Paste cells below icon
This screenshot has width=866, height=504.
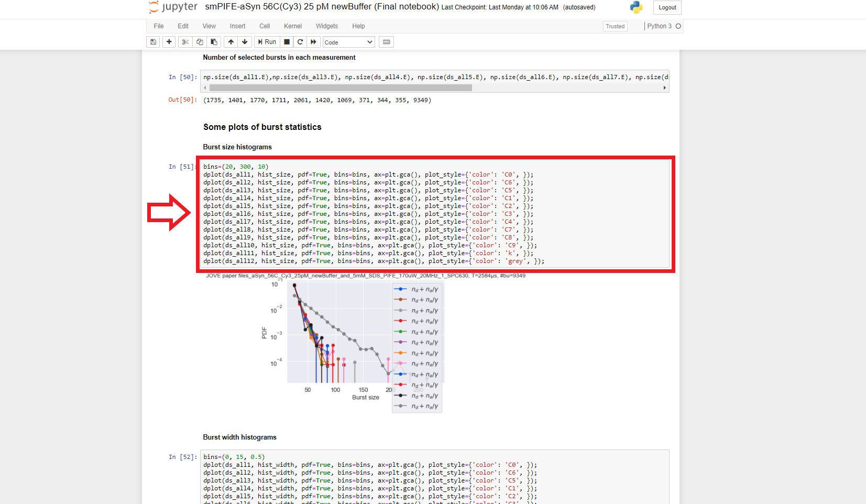point(214,42)
